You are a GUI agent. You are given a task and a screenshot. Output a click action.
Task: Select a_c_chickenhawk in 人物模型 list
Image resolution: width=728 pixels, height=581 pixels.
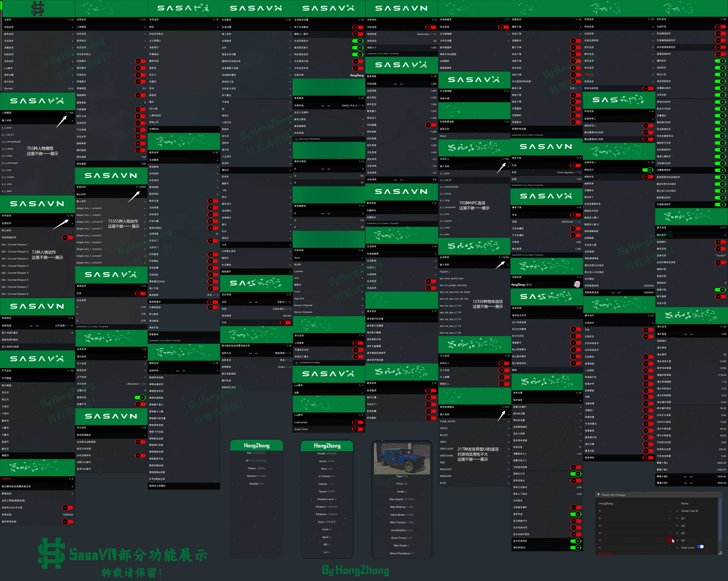[x=37, y=142]
